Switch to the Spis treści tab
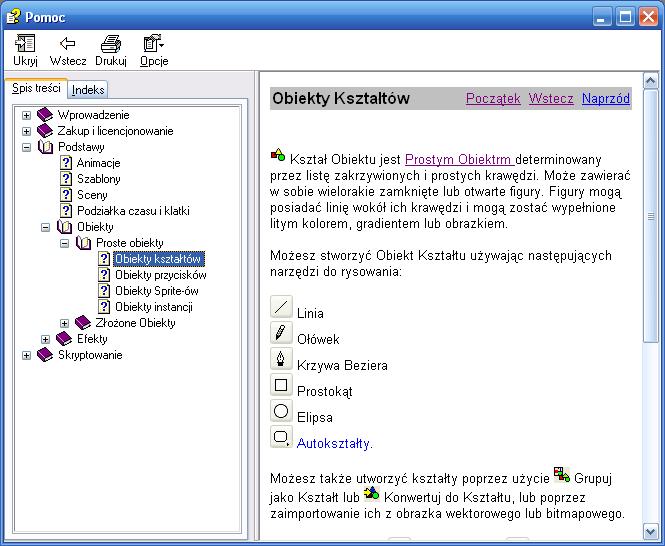 [x=36, y=88]
